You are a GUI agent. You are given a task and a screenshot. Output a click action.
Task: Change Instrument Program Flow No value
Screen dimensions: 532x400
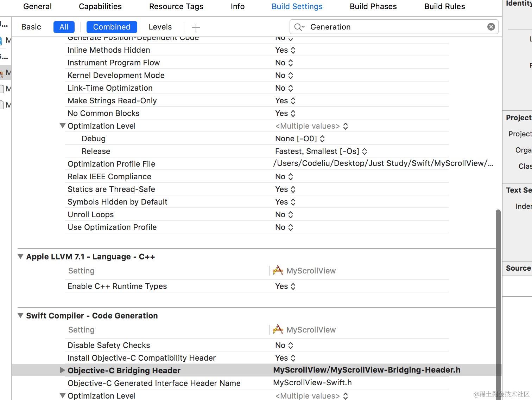(284, 63)
